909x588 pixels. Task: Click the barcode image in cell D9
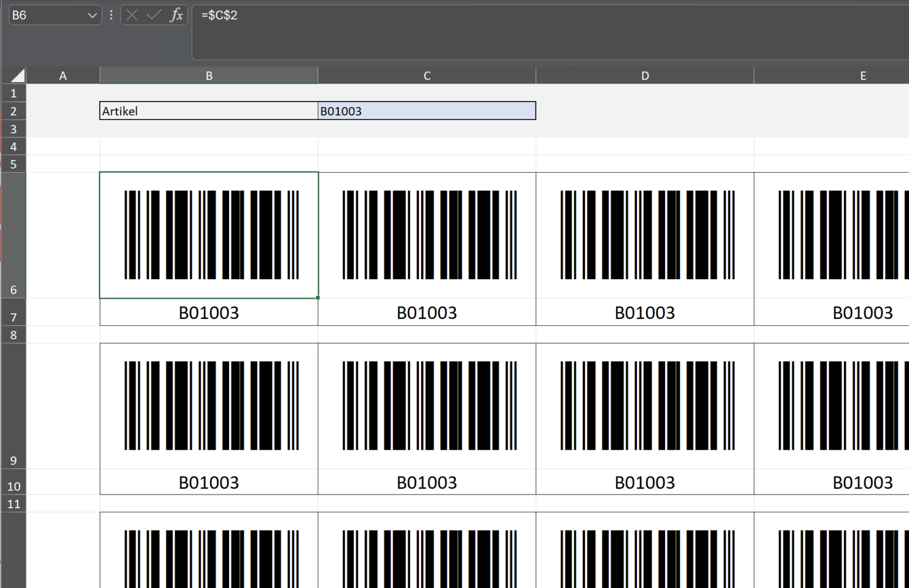coord(644,405)
